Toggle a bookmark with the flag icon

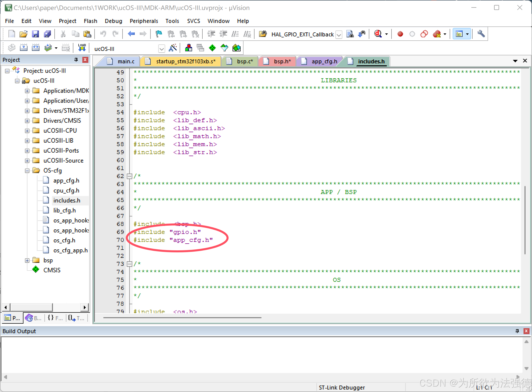pos(159,34)
